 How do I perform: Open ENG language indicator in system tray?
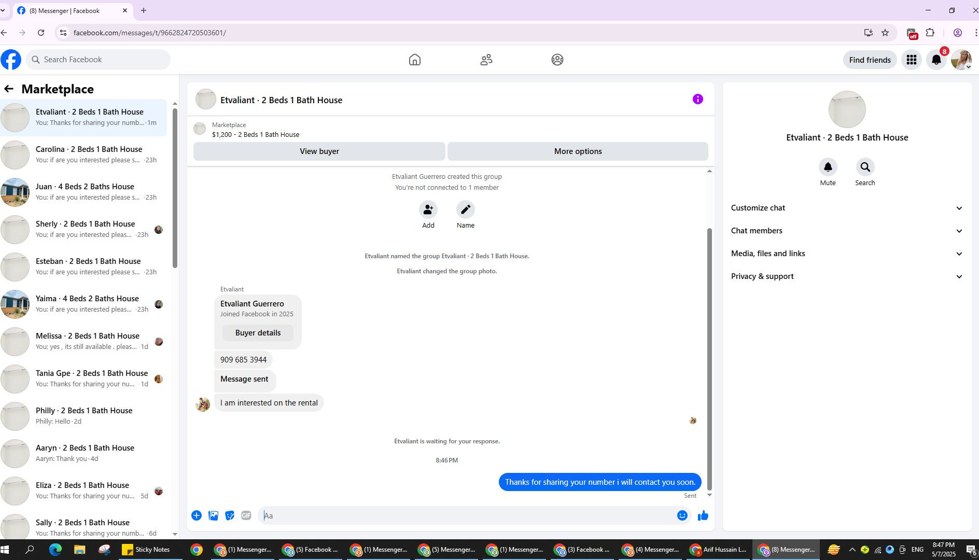917,550
